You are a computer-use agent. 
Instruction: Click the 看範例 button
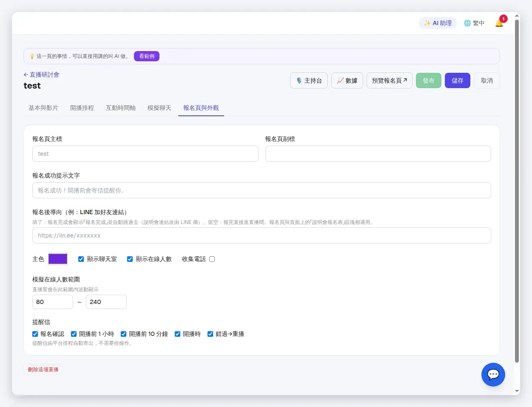tap(147, 56)
